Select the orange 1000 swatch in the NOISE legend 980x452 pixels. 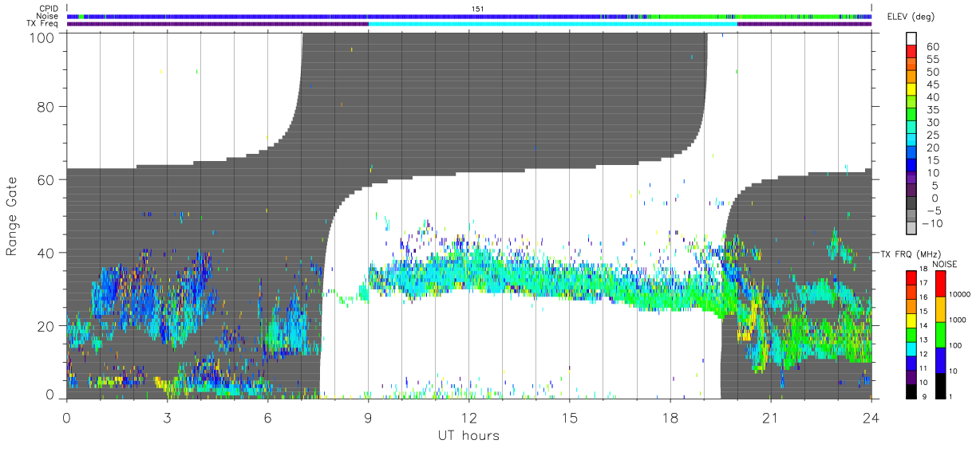[939, 309]
